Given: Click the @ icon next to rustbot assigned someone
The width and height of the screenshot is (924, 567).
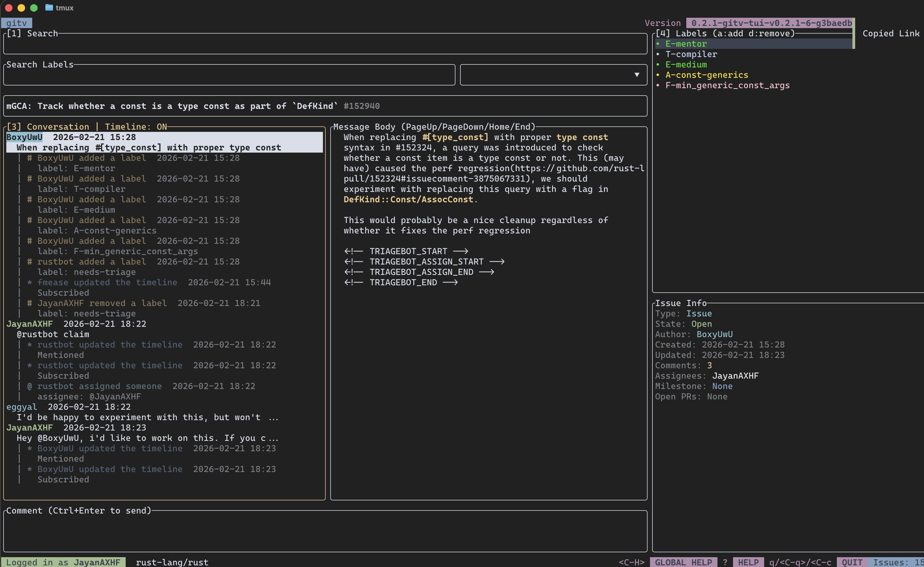Looking at the screenshot, I should pos(30,386).
